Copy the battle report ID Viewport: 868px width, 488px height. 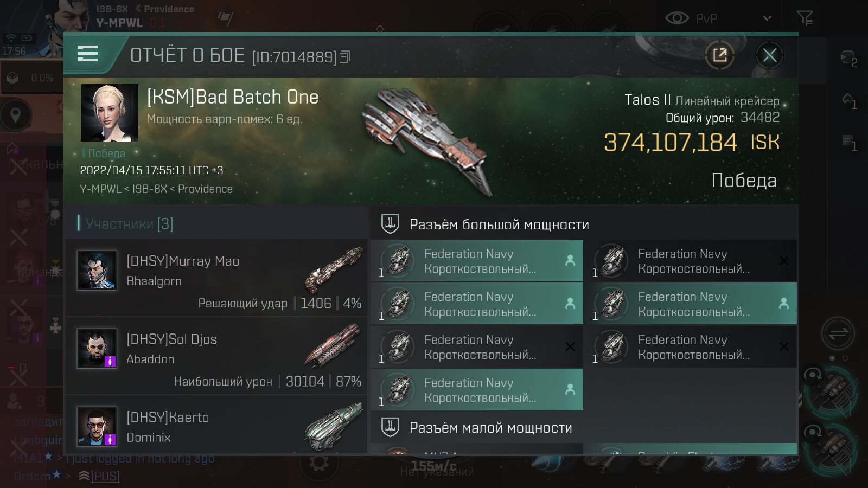pyautogui.click(x=345, y=56)
